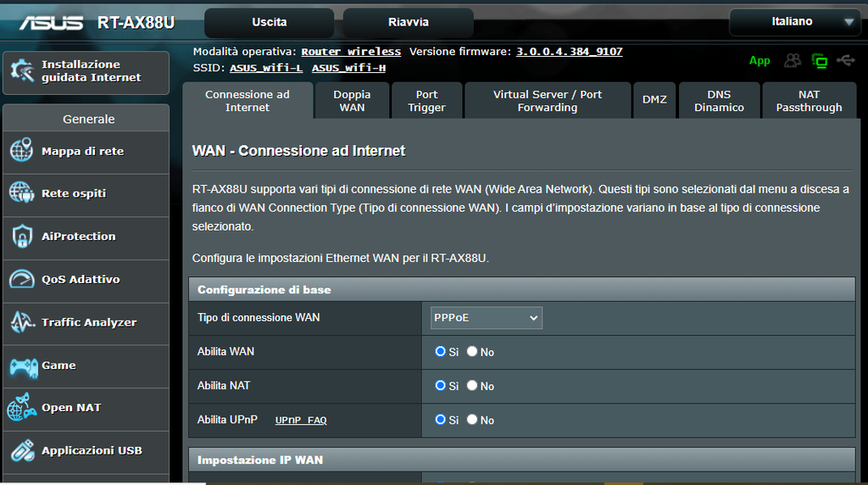The width and height of the screenshot is (868, 485).
Task: Set Abilita UPnP to Sì
Action: click(440, 420)
